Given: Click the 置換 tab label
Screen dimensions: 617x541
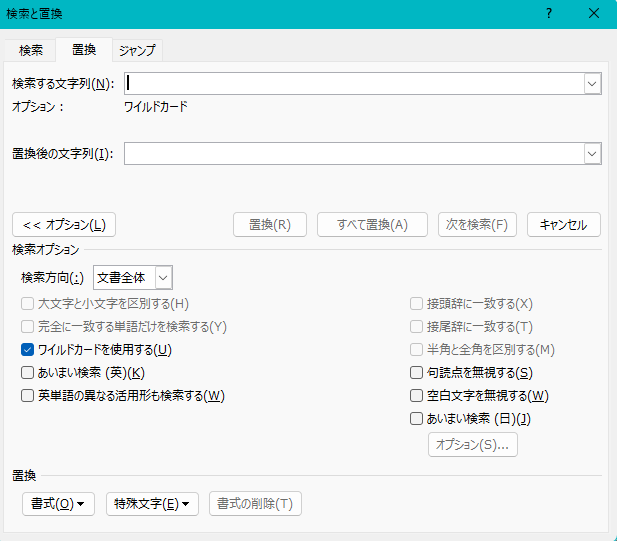Looking at the screenshot, I should 84,49.
